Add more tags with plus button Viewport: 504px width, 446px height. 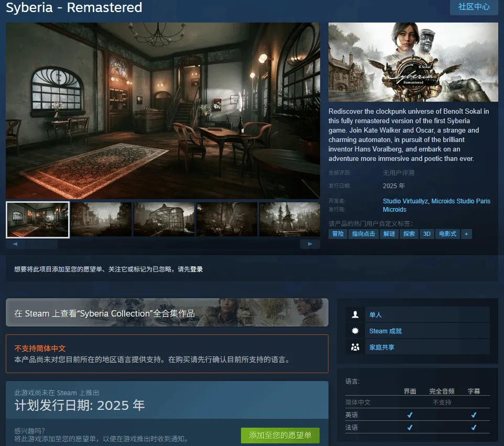[466, 234]
